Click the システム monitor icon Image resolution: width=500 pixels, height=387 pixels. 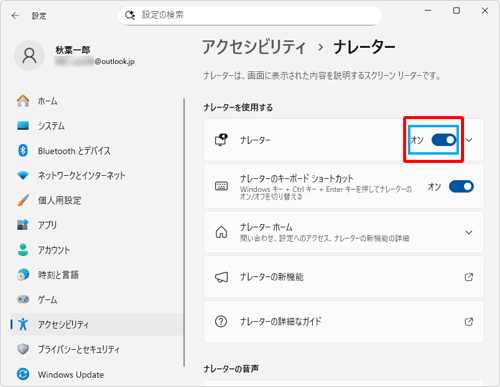(23, 126)
